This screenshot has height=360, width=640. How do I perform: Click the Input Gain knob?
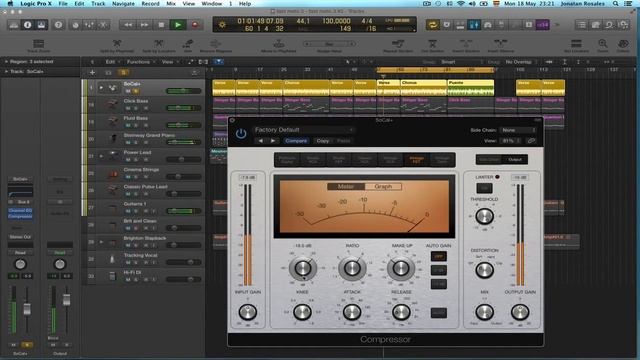point(247,312)
